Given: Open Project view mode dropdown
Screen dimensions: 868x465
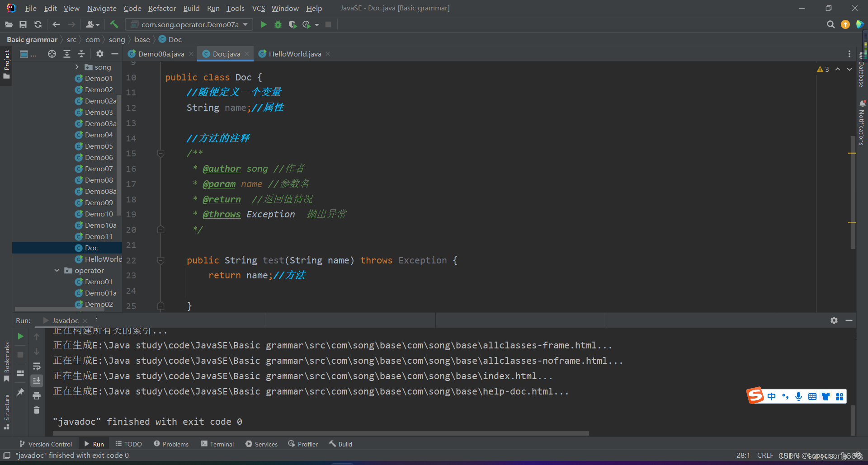Looking at the screenshot, I should pos(28,54).
